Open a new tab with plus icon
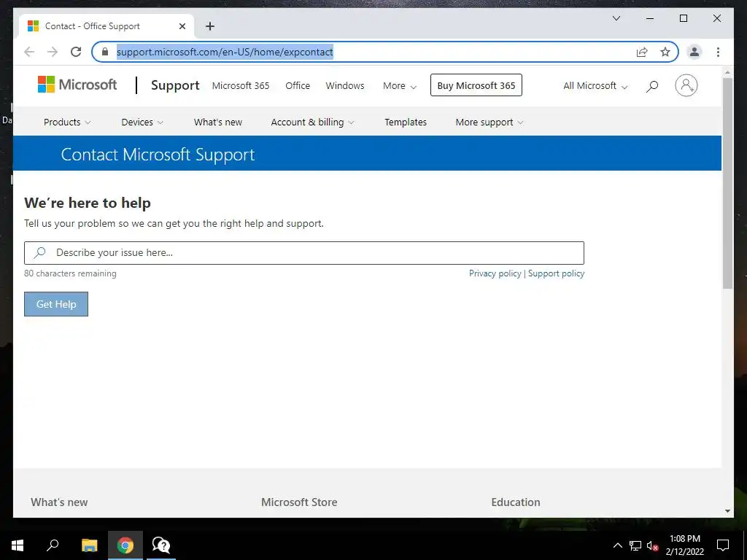Image resolution: width=747 pixels, height=560 pixels. click(210, 26)
